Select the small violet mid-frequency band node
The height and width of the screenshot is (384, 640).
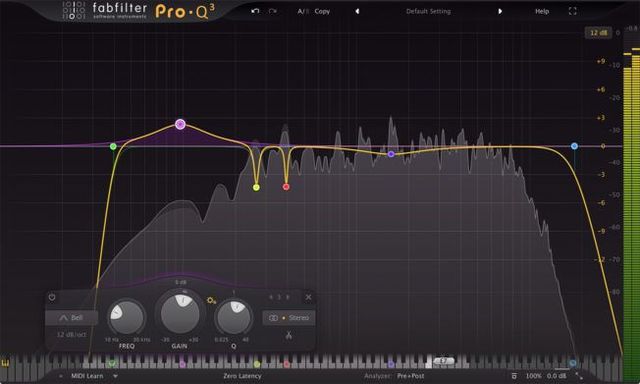[x=391, y=154]
